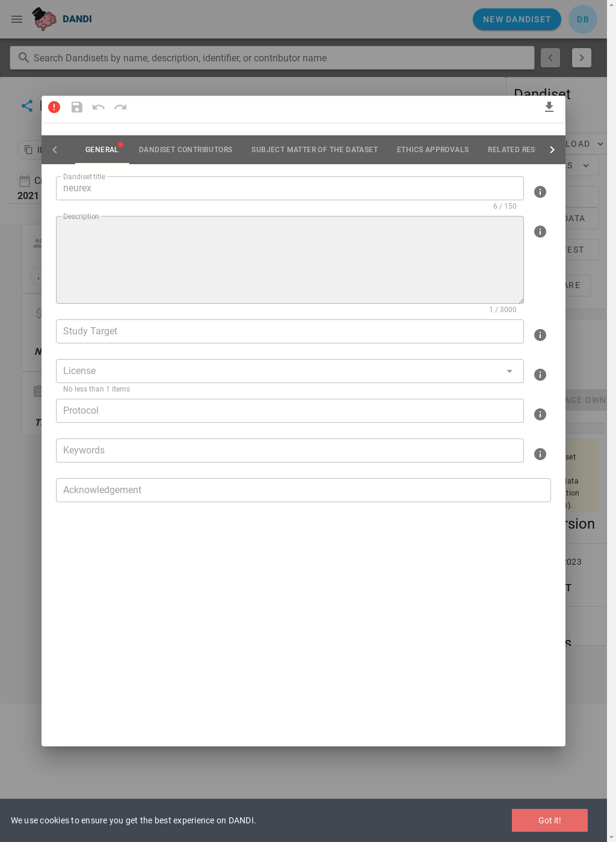Focus the Protocol input field

pos(290,411)
